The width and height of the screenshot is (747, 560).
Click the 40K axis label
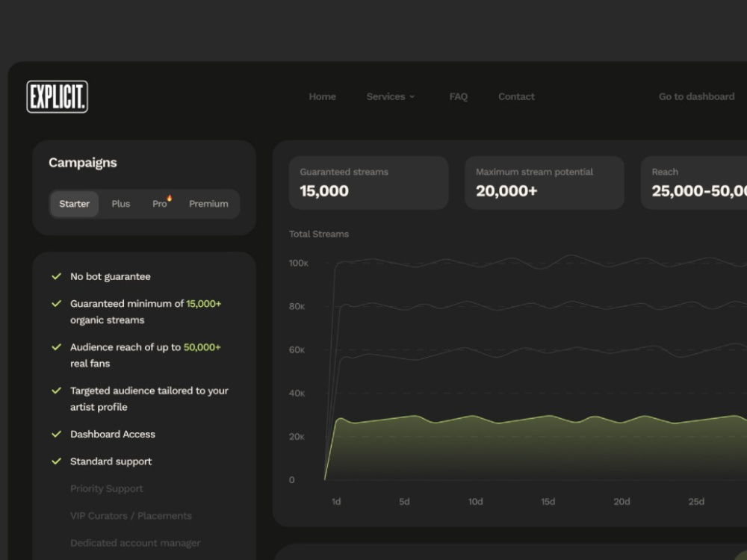coord(297,393)
